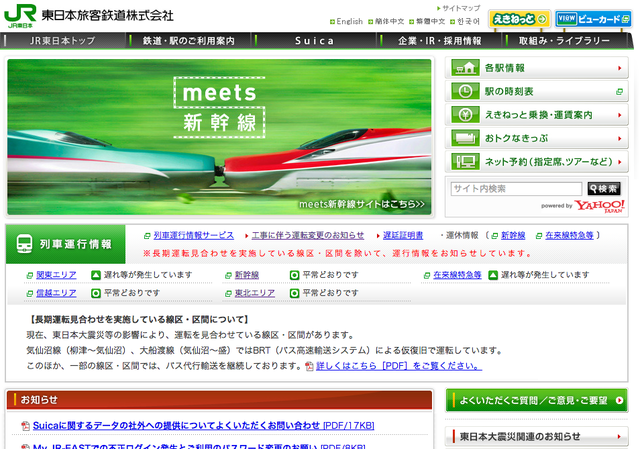
Task: Click the delay triangle icon beside 関東エリア
Action: 96,275
